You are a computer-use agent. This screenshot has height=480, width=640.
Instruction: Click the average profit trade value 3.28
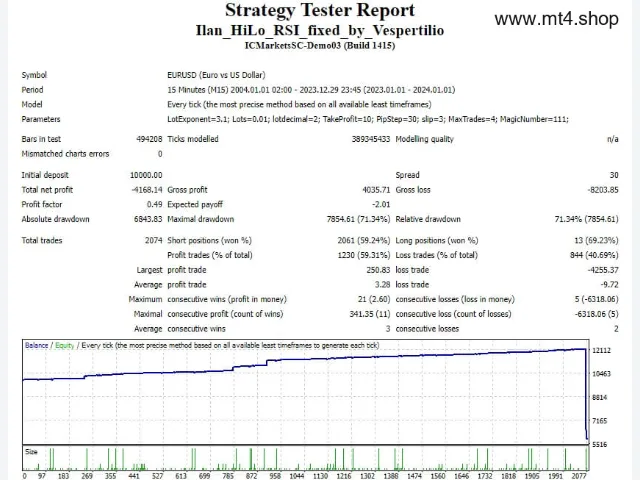coord(382,284)
